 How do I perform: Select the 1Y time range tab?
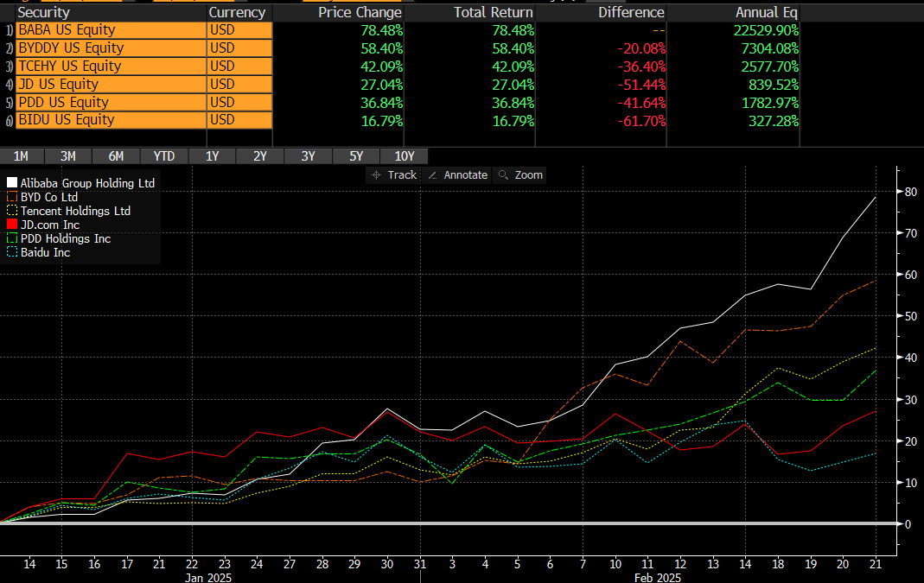[x=212, y=156]
